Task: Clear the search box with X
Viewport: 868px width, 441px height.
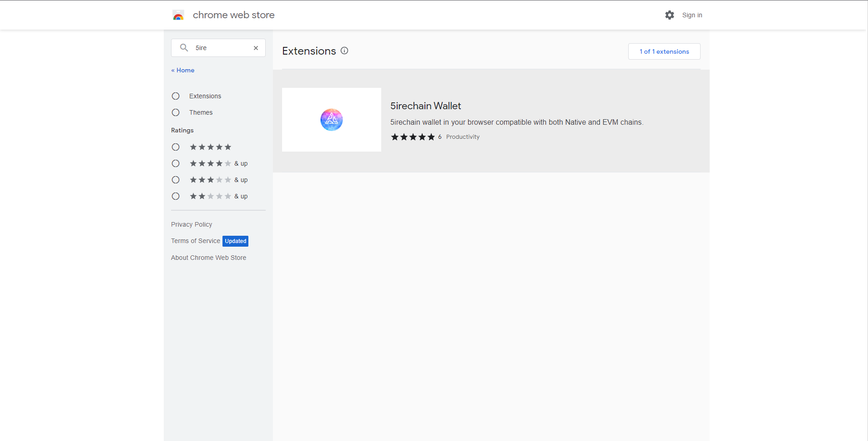Action: coord(256,48)
